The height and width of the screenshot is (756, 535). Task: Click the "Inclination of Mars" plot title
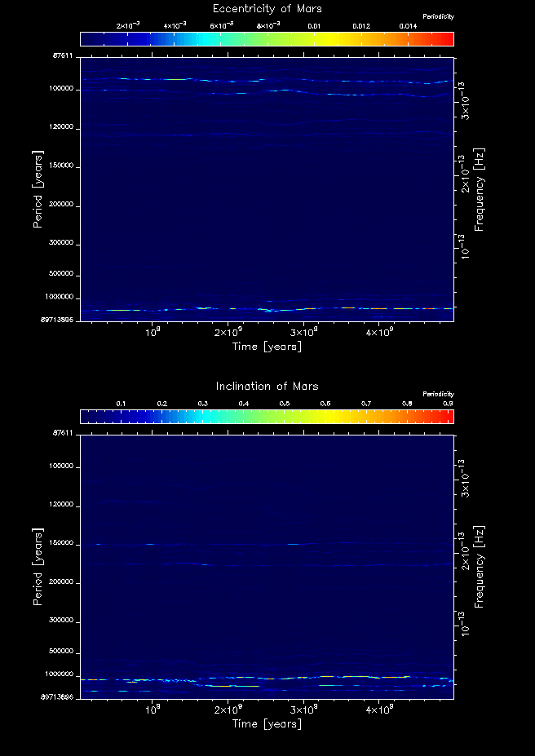click(x=267, y=386)
